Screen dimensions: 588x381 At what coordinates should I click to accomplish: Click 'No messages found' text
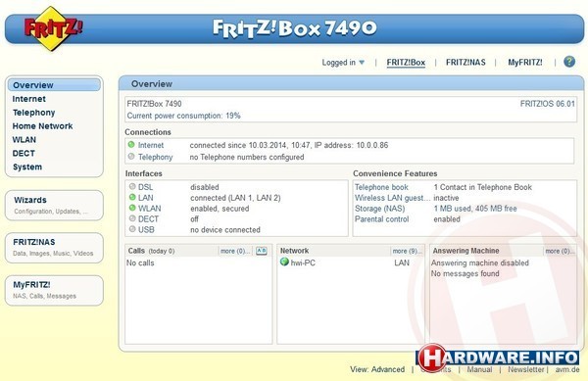point(465,273)
